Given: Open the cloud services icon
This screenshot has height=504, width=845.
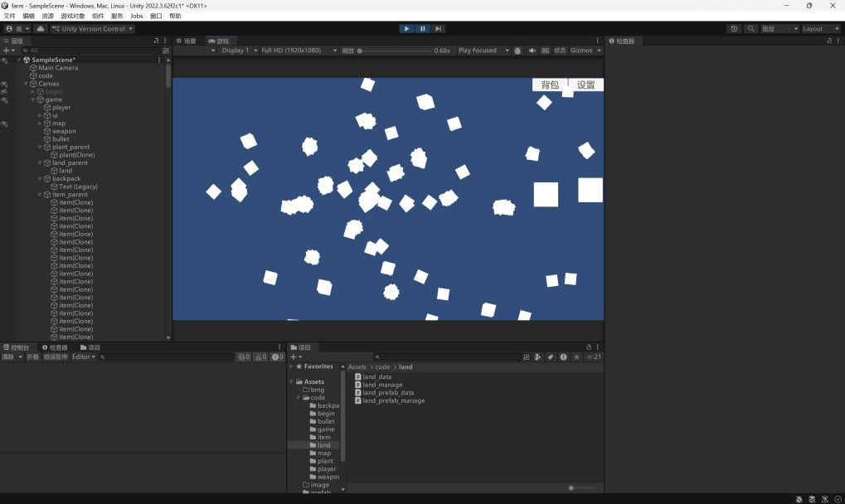Looking at the screenshot, I should 40,28.
